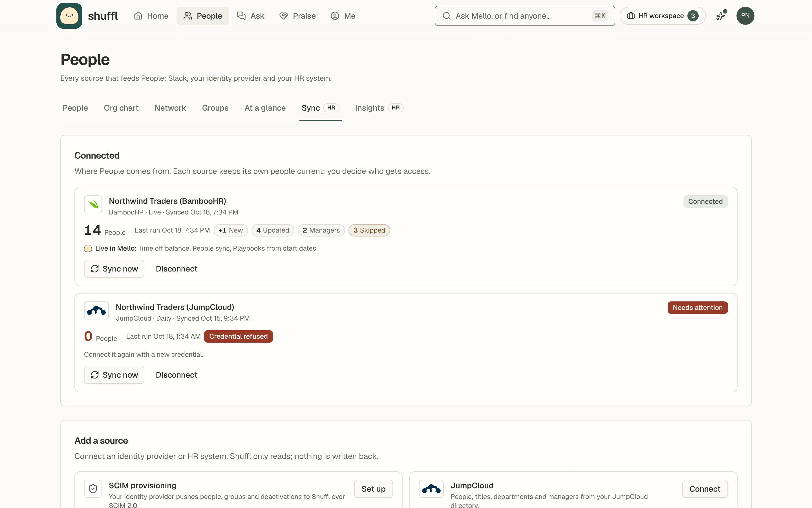Disconnect the BambooHR source
812x508 pixels.
click(x=176, y=269)
